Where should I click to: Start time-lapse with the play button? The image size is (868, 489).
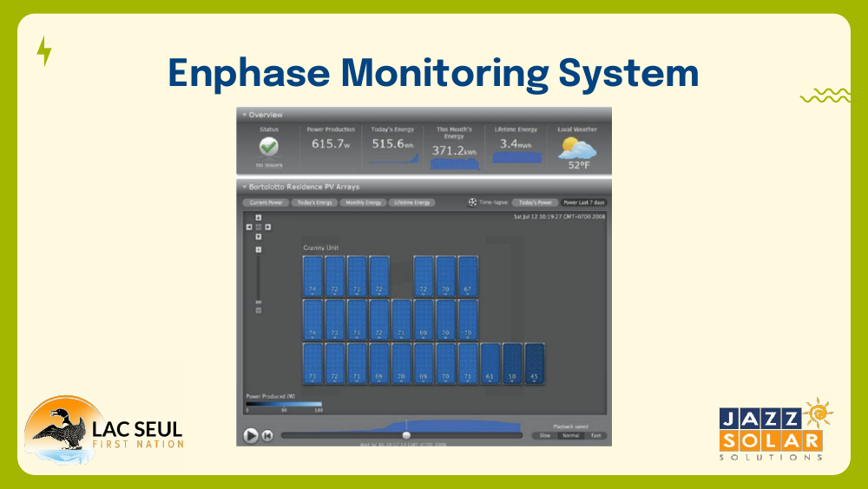pos(251,436)
